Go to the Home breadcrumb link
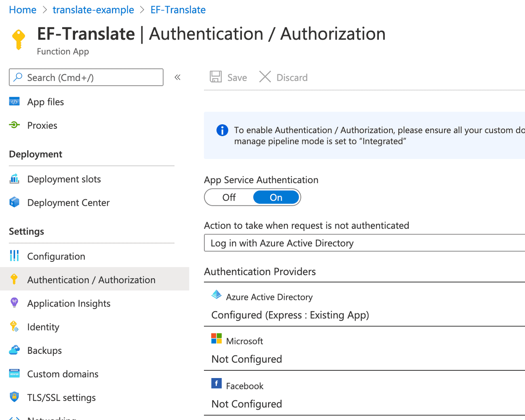Screen dimensions: 525x420 (23, 10)
